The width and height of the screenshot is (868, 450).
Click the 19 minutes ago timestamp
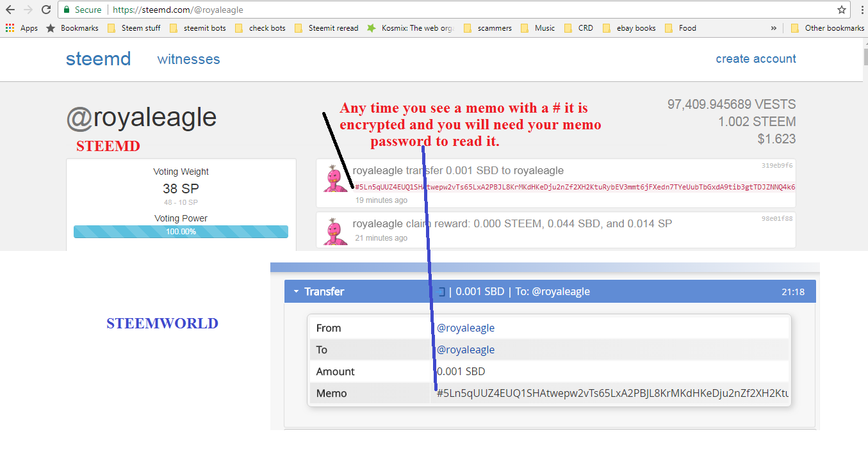pos(381,200)
